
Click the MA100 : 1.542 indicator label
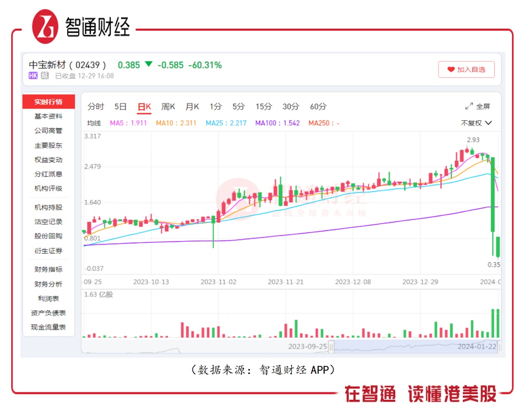coord(277,123)
